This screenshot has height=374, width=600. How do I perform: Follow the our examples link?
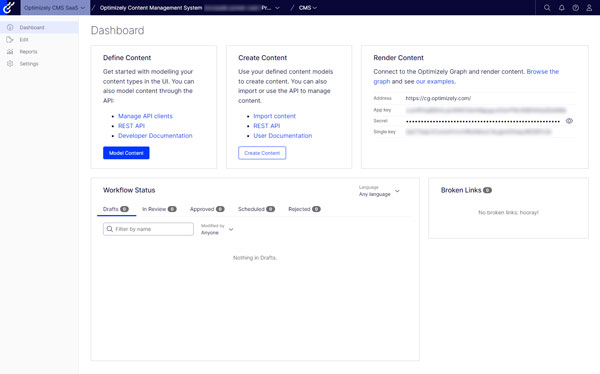[435, 82]
